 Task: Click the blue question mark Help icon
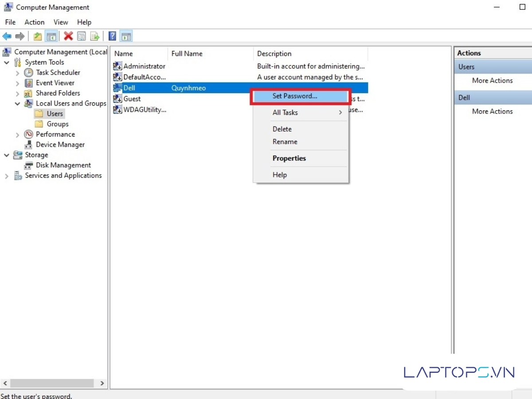click(113, 36)
